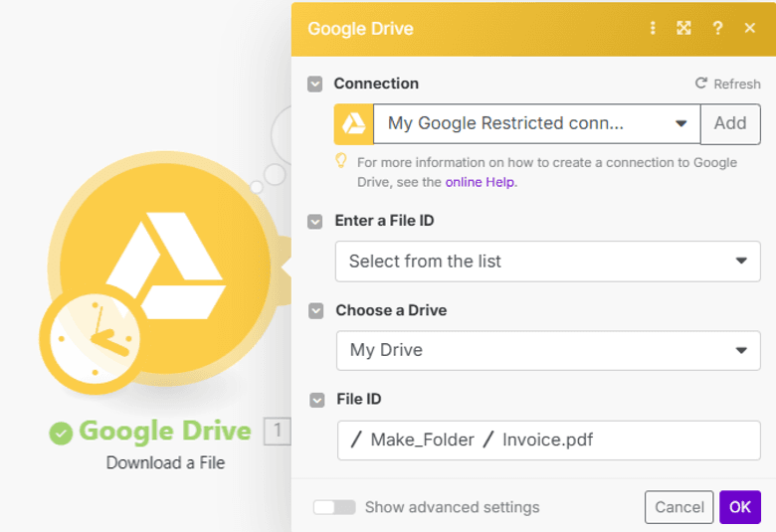This screenshot has height=532, width=776.
Task: Click the clock schedule icon on module
Action: coord(93,339)
